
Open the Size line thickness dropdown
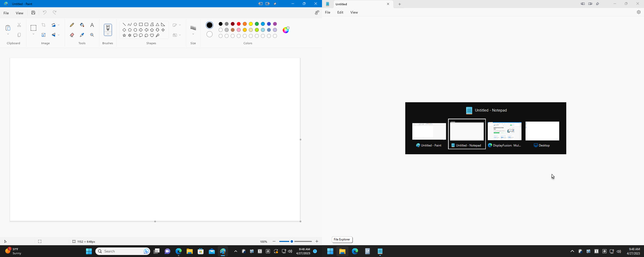coord(193,34)
